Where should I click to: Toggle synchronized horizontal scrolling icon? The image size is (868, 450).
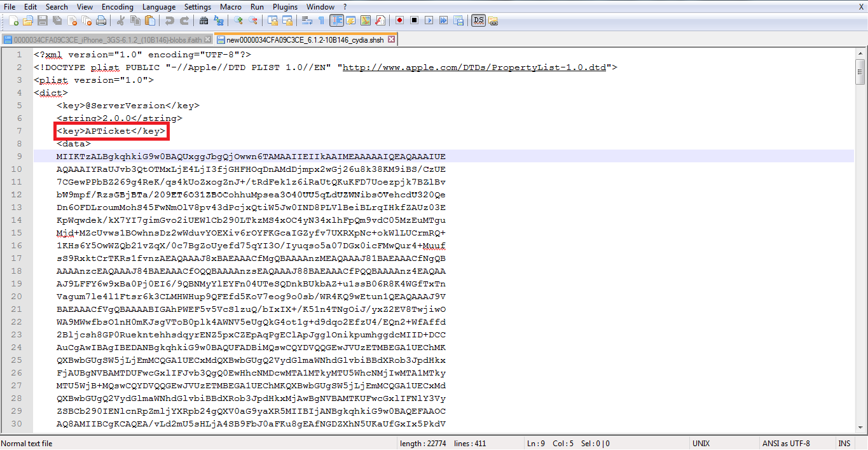click(x=287, y=20)
